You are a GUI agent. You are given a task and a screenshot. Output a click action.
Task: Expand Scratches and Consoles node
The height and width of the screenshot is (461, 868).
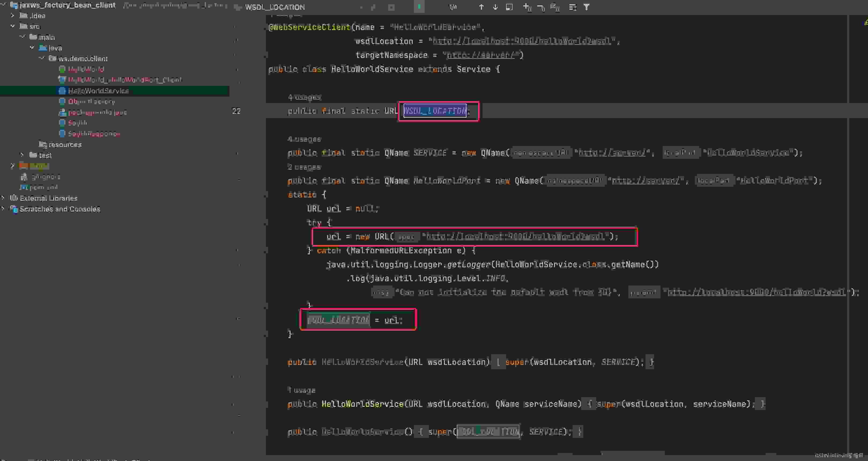[x=3, y=208]
